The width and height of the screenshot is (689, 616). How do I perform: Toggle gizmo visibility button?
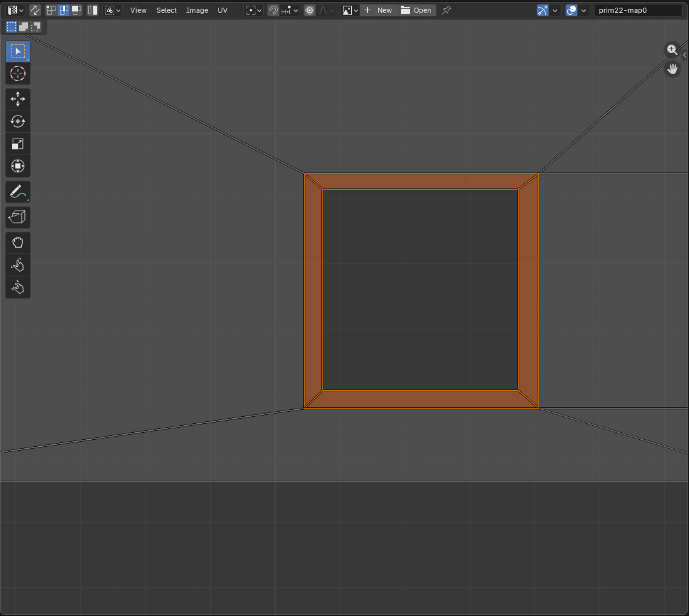543,10
